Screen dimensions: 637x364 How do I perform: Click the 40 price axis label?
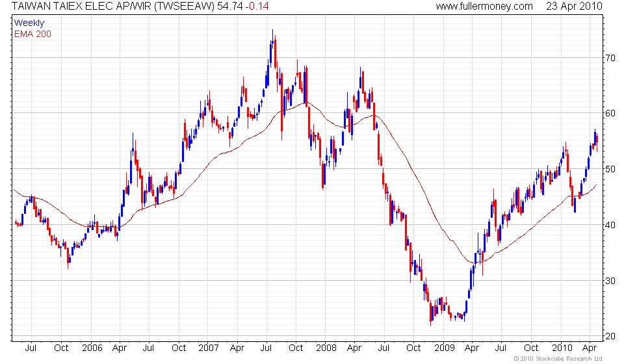(610, 225)
